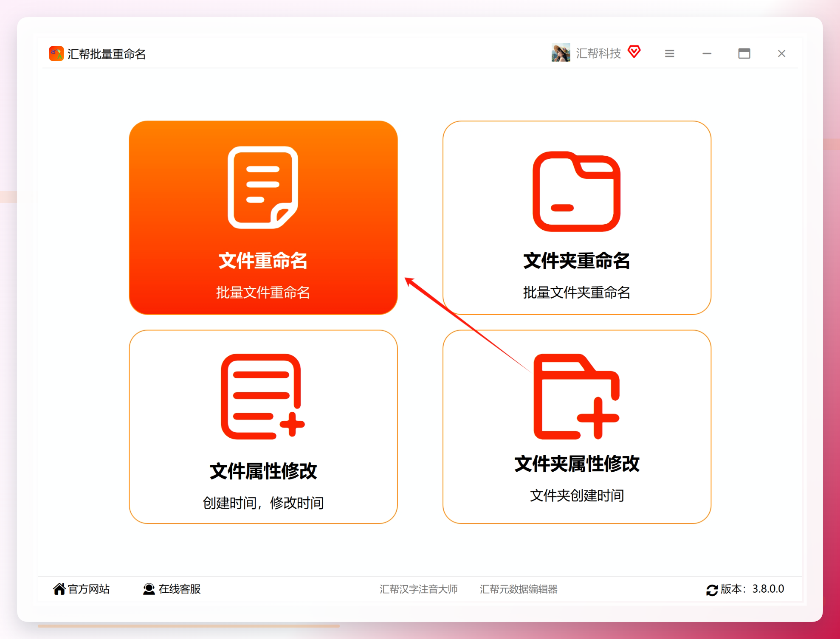The height and width of the screenshot is (639, 840).
Task: Maximize the application window
Action: (x=744, y=53)
